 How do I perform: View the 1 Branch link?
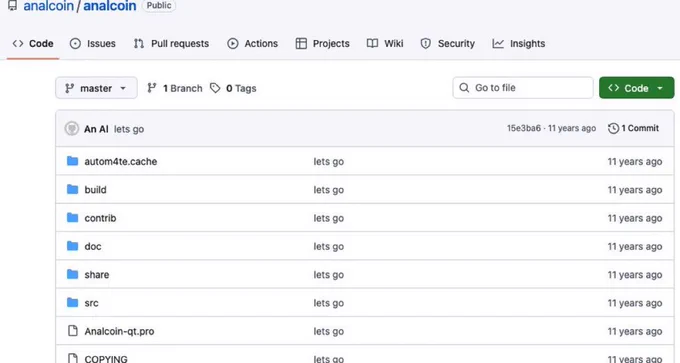[x=175, y=88]
